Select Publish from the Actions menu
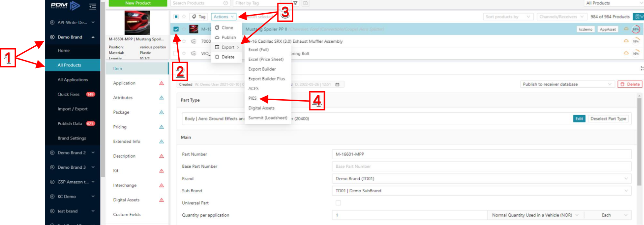Viewport: 644px width, 225px height. (x=226, y=37)
